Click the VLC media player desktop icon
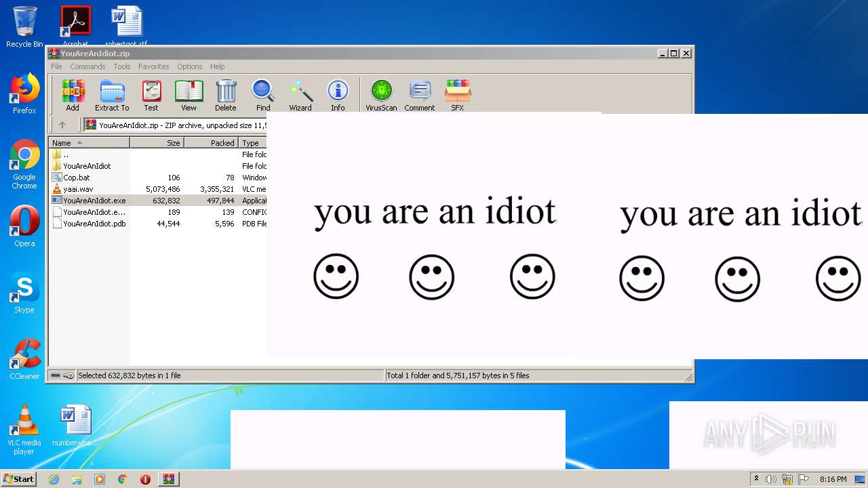 tap(24, 430)
